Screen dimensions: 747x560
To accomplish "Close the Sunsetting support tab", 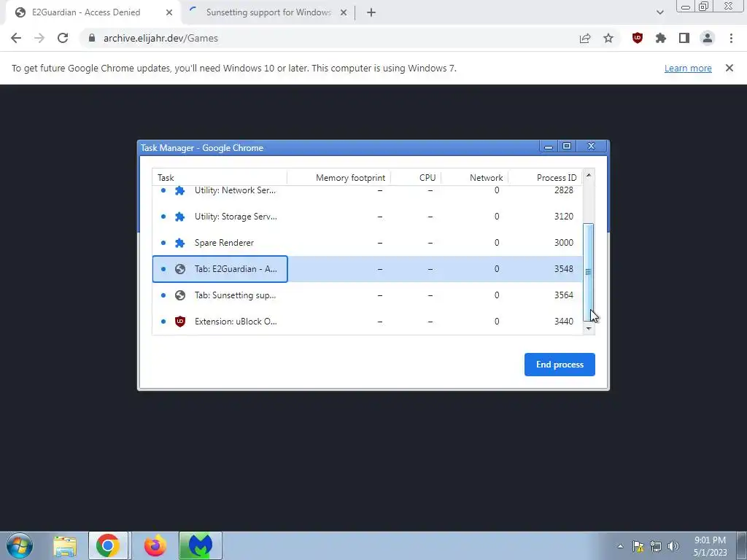I will 343,12.
